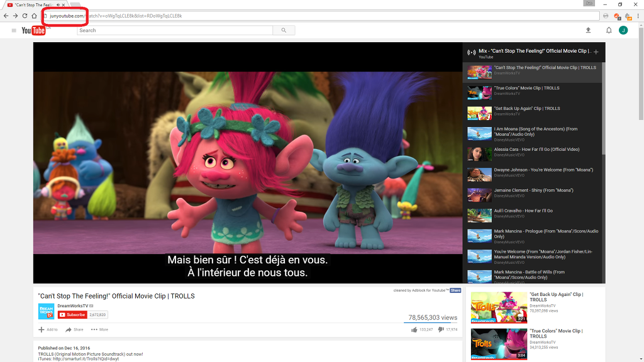644x362 pixels.
Task: Dislike the video with the thumbs-down
Action: coord(441,329)
